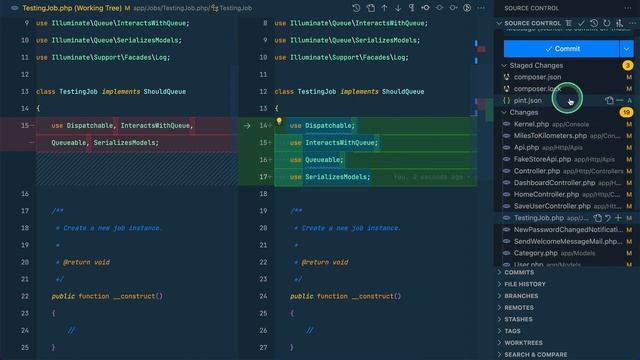
Task: Open NewPasswordChangedNotification file in changes
Action: (568, 230)
